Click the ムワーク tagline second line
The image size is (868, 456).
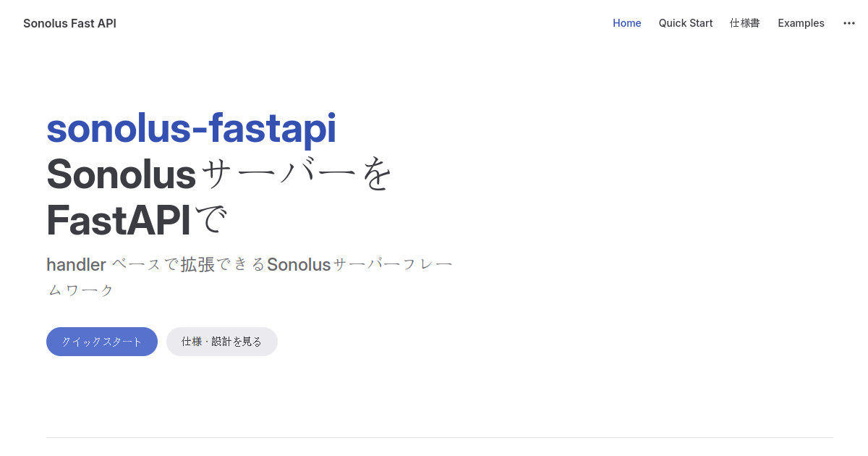tap(80, 290)
